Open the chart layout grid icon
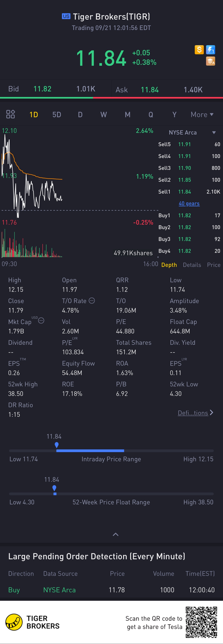The width and height of the screenshot is (223, 644). tap(11, 114)
